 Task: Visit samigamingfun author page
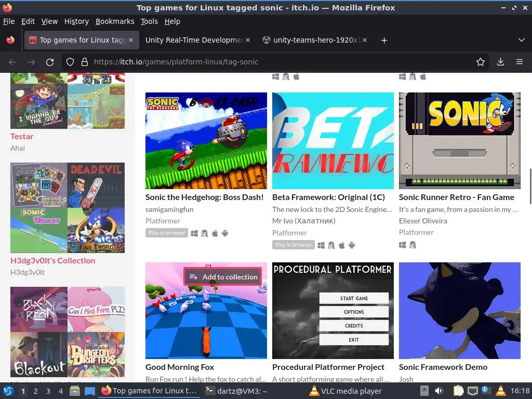click(169, 209)
